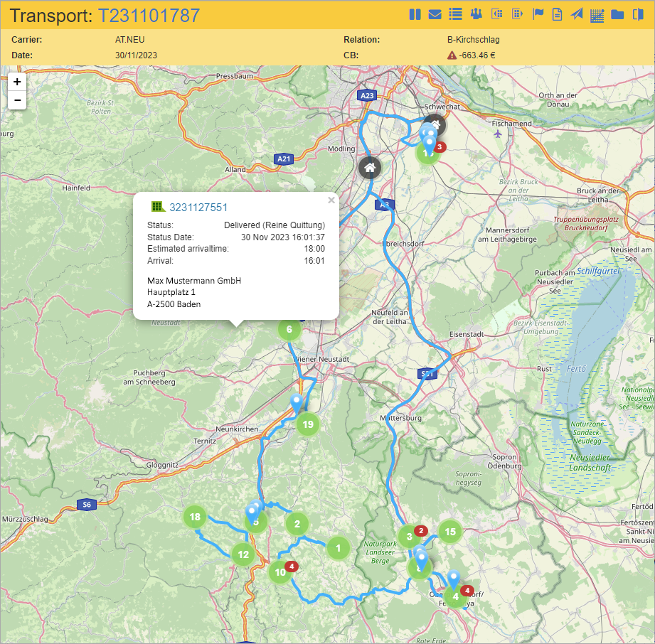Open the list view icon
The image size is (655, 644).
(455, 14)
